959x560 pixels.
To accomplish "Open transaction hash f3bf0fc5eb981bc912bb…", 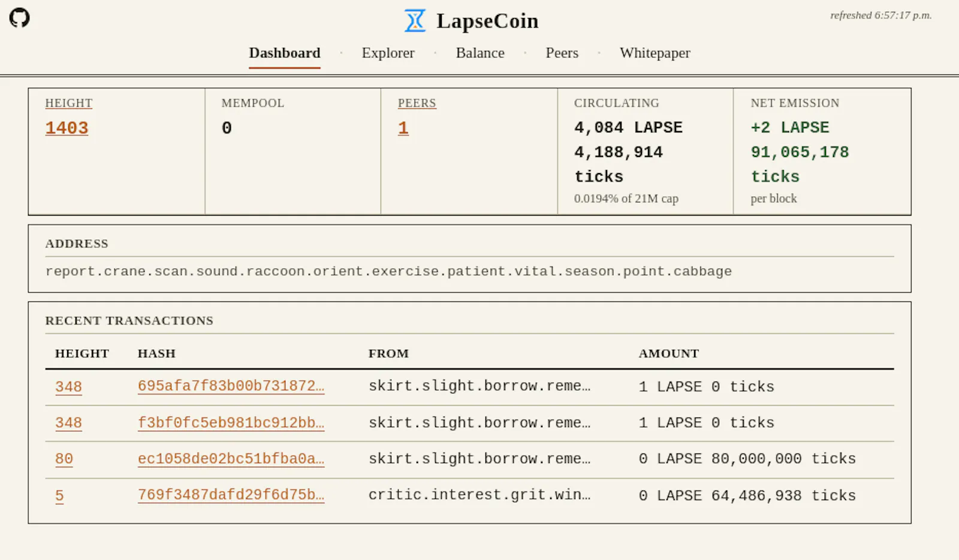I will click(231, 423).
